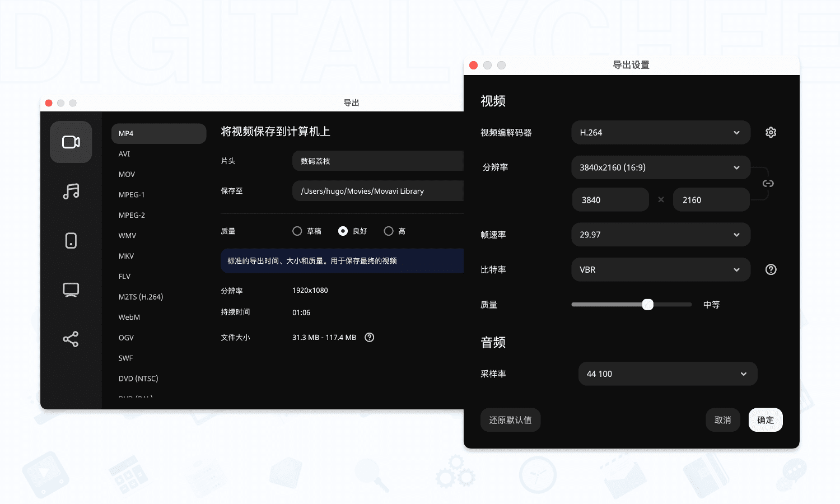840x504 pixels.
Task: Select the video export category icon
Action: pyautogui.click(x=71, y=142)
